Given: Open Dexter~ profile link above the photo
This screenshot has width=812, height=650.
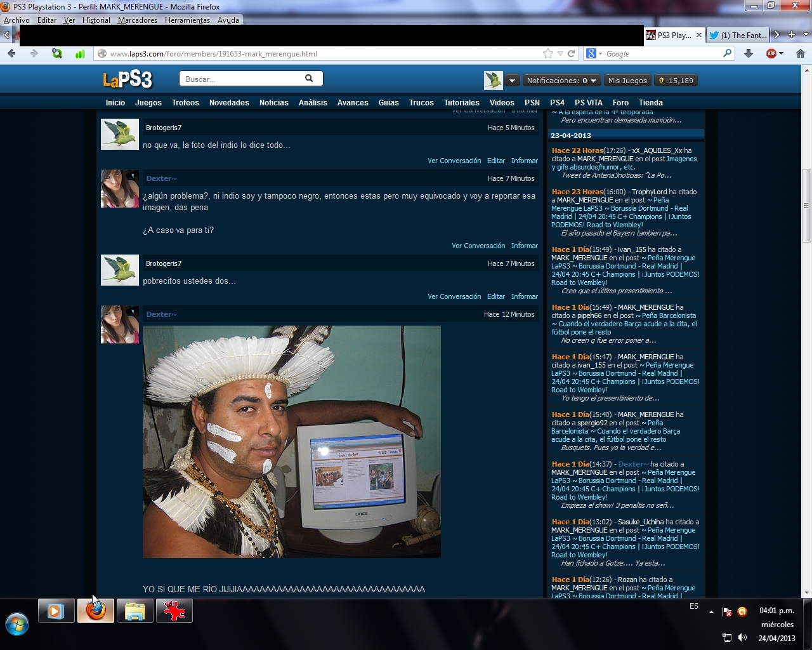Looking at the screenshot, I should [x=162, y=314].
